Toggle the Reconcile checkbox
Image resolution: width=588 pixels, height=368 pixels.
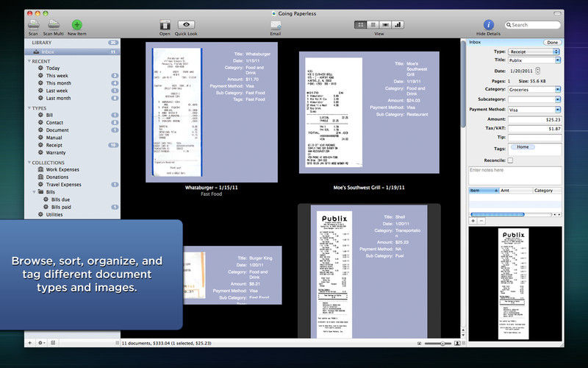pyautogui.click(x=510, y=160)
